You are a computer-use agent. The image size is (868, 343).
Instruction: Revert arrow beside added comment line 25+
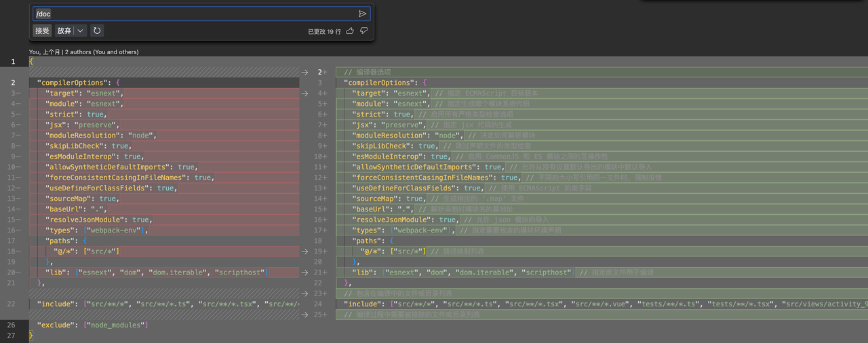[x=305, y=315]
